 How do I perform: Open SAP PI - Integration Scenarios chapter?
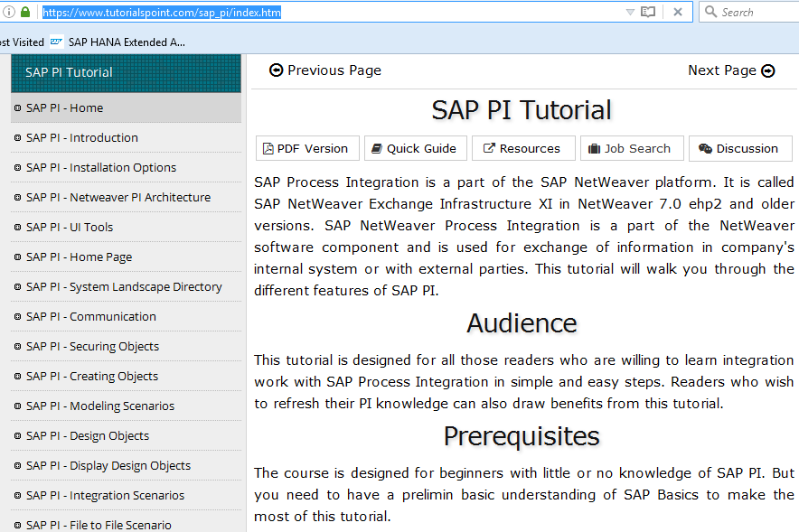pyautogui.click(x=126, y=495)
